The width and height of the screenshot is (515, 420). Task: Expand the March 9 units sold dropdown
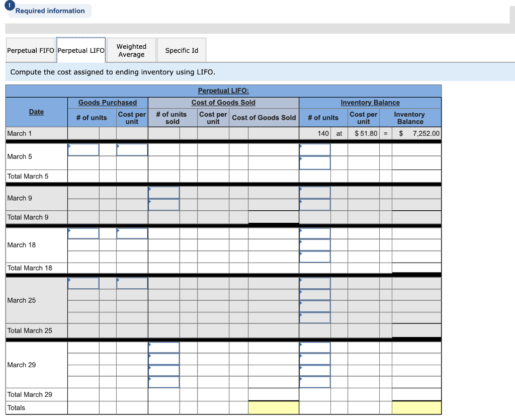tap(164, 192)
